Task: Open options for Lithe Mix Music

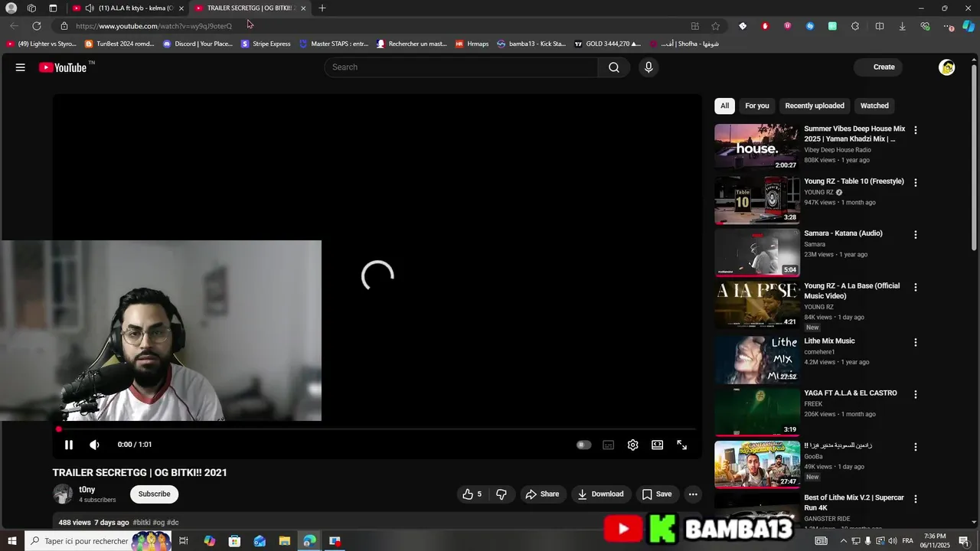Action: pos(916,342)
